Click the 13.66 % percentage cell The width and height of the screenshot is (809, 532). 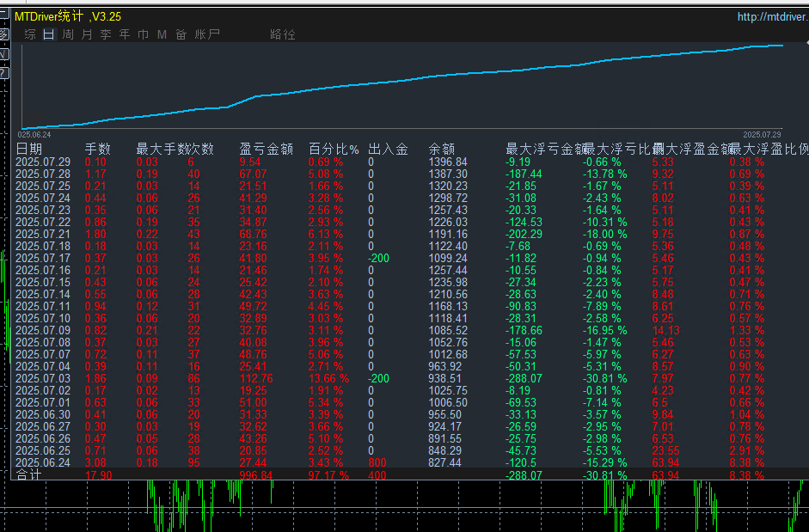tap(328, 378)
